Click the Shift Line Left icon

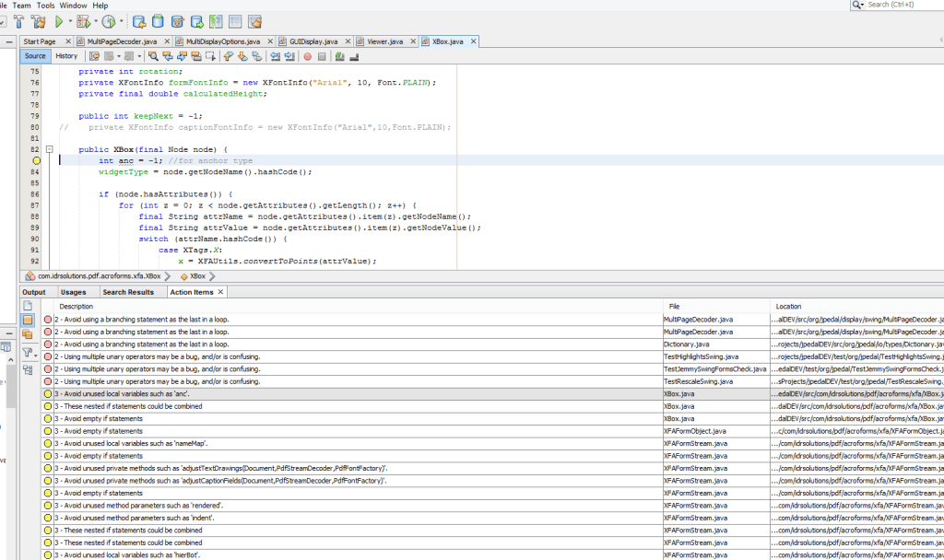pyautogui.click(x=276, y=55)
